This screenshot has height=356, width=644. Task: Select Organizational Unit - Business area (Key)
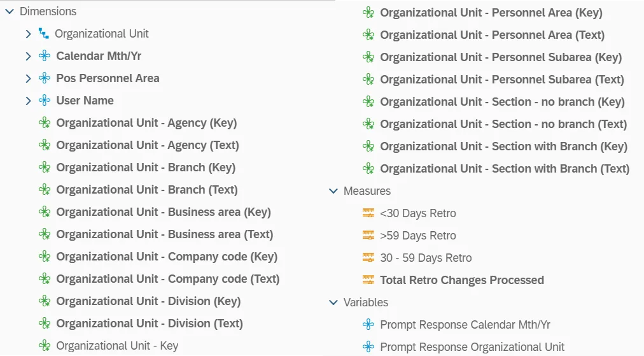tap(164, 212)
